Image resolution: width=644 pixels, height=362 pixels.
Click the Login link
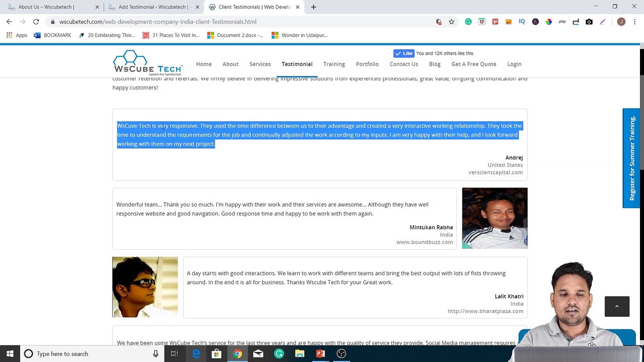pos(514,64)
